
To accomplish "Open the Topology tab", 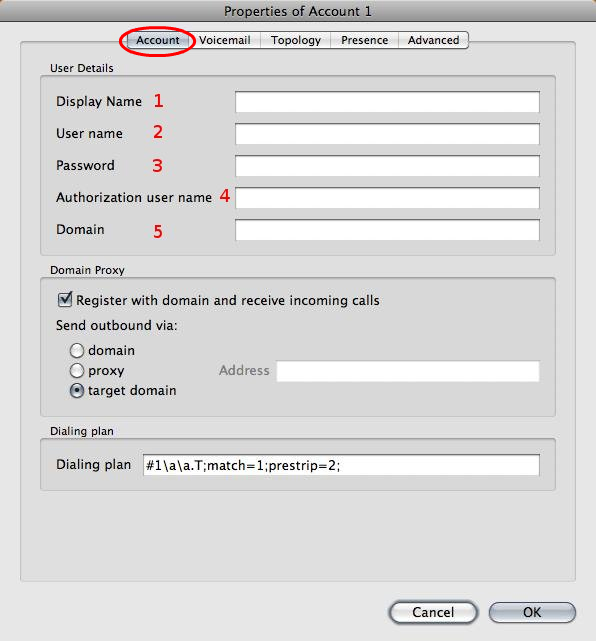I will coord(296,40).
